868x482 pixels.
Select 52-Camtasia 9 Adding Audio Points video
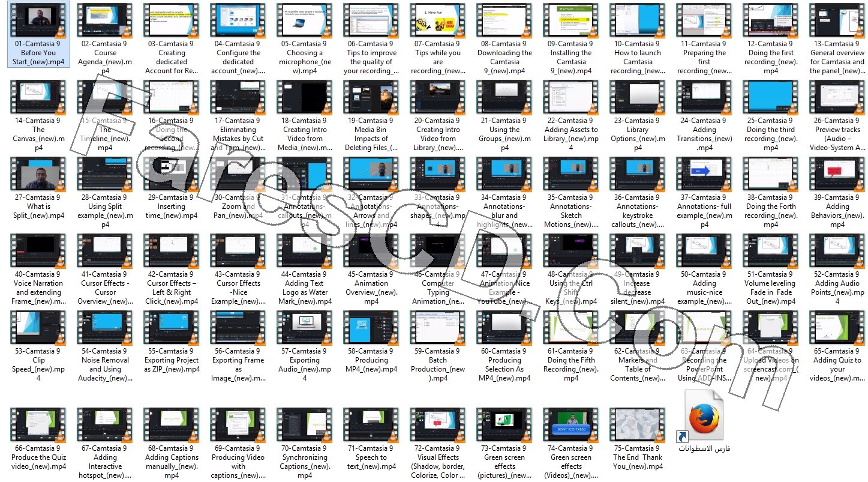837,269
